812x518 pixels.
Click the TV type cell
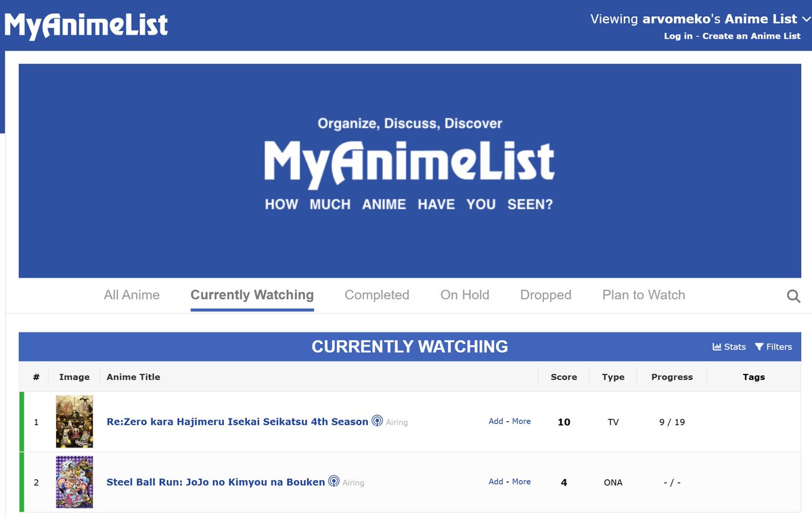tap(613, 422)
